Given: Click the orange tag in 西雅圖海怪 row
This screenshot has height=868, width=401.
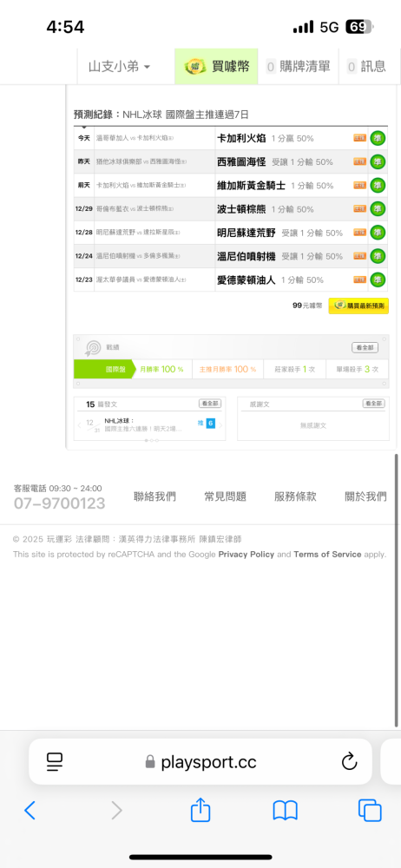Looking at the screenshot, I should tap(360, 161).
